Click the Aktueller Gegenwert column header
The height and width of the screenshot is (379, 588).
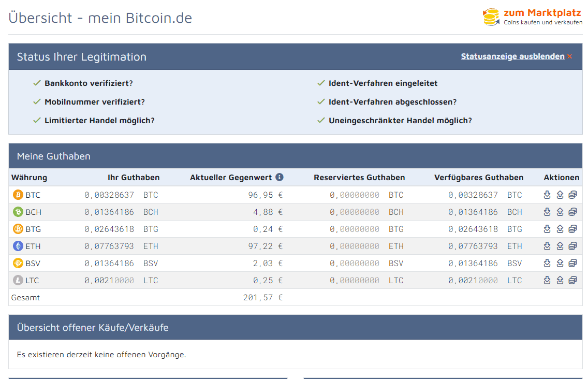[x=231, y=178]
